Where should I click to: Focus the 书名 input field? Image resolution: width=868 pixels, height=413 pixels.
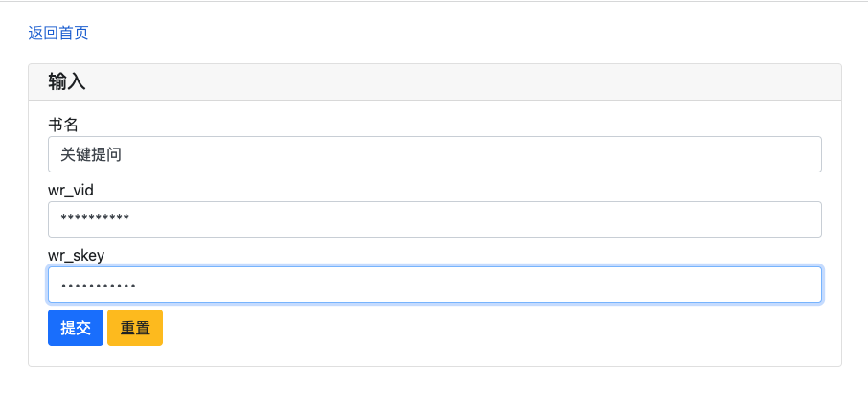click(x=434, y=154)
